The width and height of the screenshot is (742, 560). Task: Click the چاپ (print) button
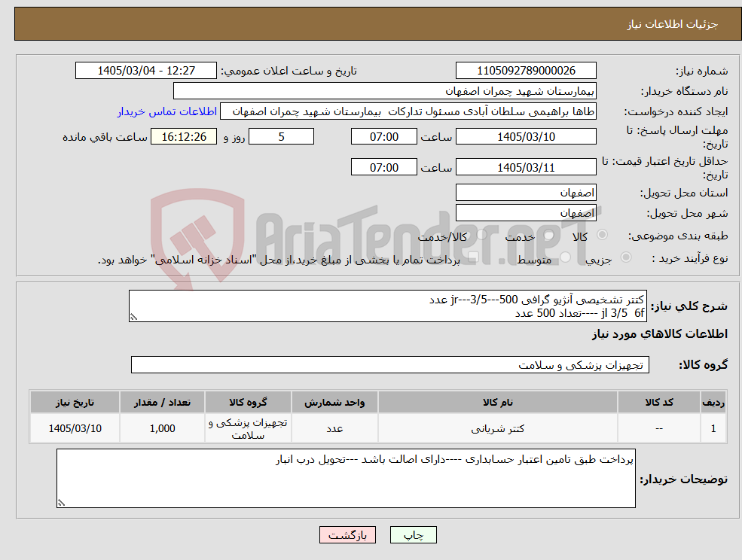pos(413,535)
